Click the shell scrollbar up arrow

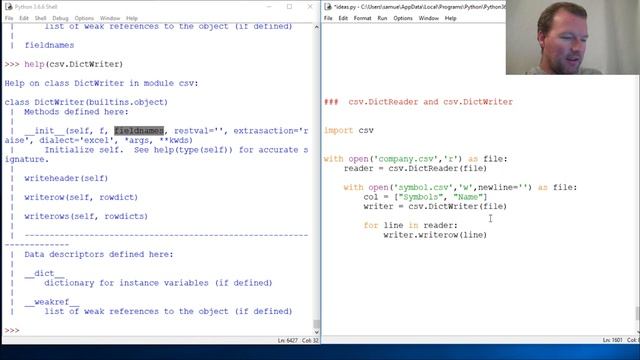pyautogui.click(x=317, y=27)
